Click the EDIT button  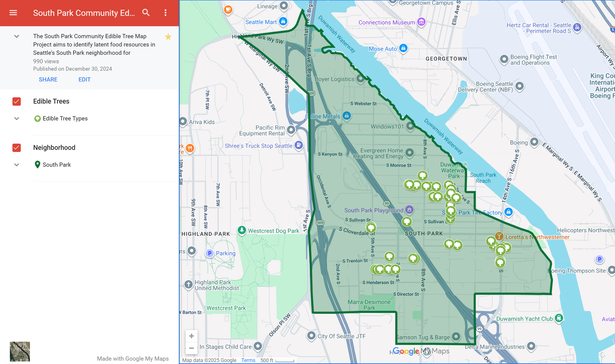pyautogui.click(x=84, y=80)
